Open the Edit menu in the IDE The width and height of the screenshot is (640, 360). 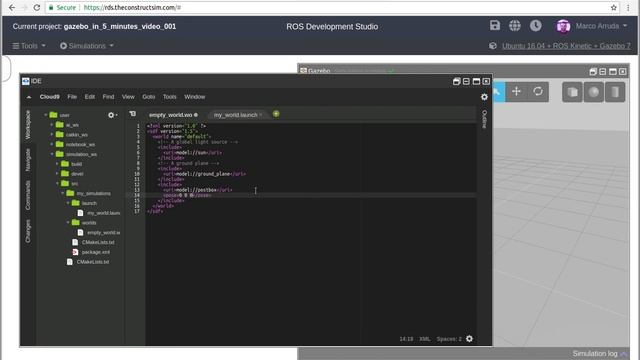coord(90,97)
